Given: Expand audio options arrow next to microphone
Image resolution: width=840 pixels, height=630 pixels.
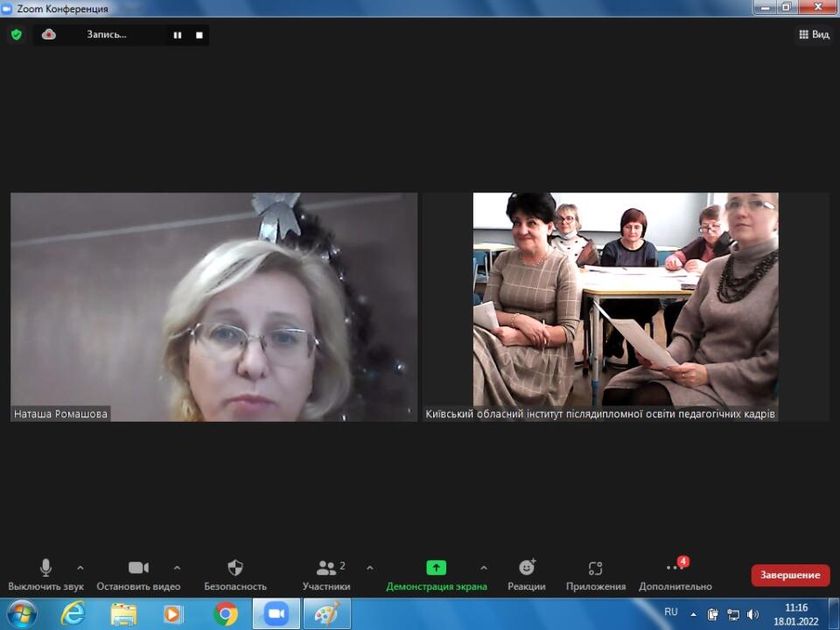Looking at the screenshot, I should pos(80,567).
